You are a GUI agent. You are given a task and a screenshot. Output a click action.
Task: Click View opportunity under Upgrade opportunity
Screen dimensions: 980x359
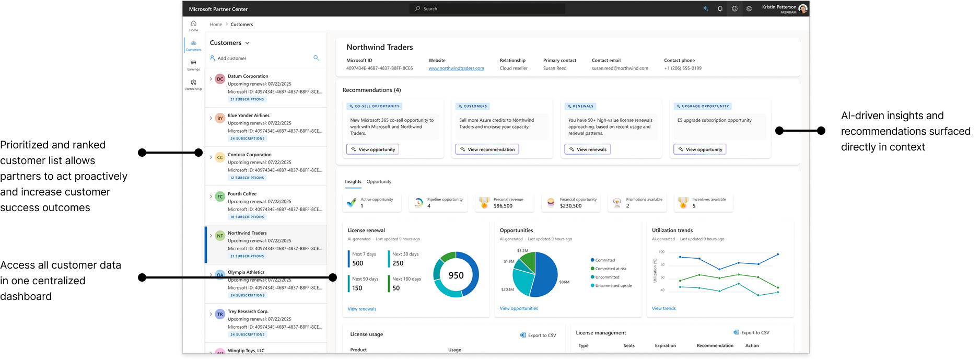click(700, 149)
